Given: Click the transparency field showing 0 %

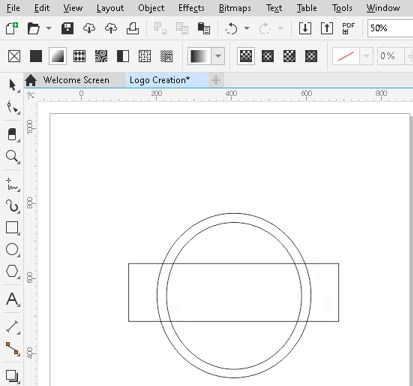Looking at the screenshot, I should pos(391,56).
